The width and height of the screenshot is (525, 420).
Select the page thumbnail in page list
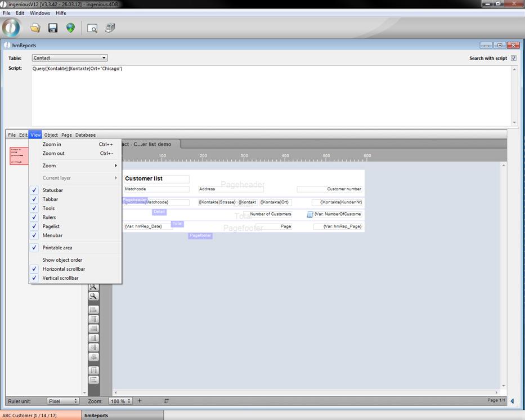point(19,155)
